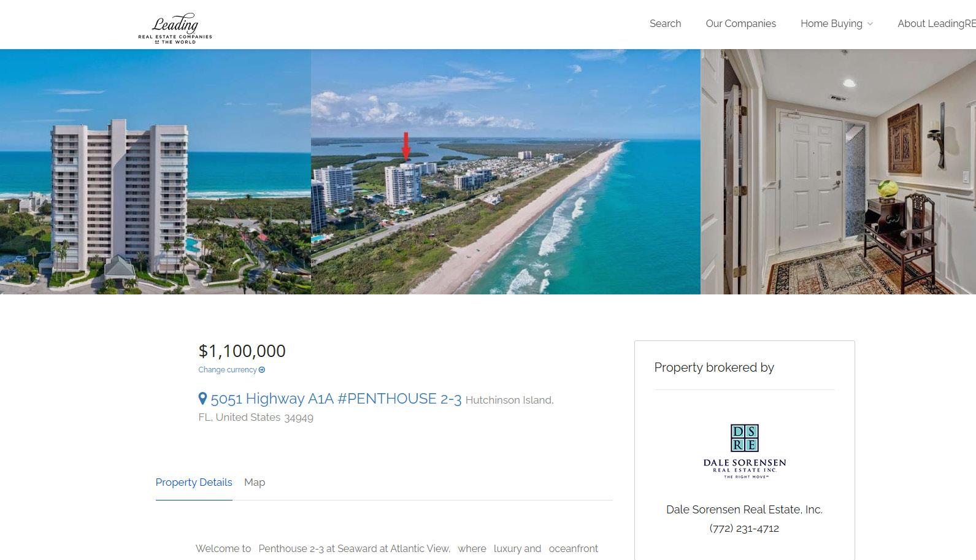
Task: Open the aerial beach photo with red arrow
Action: (x=505, y=172)
